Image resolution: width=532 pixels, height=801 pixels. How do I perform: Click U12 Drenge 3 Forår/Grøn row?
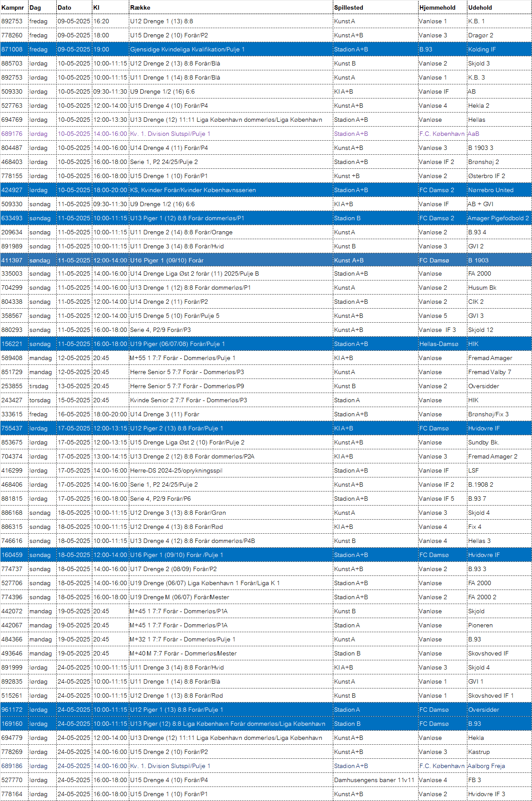(266, 513)
